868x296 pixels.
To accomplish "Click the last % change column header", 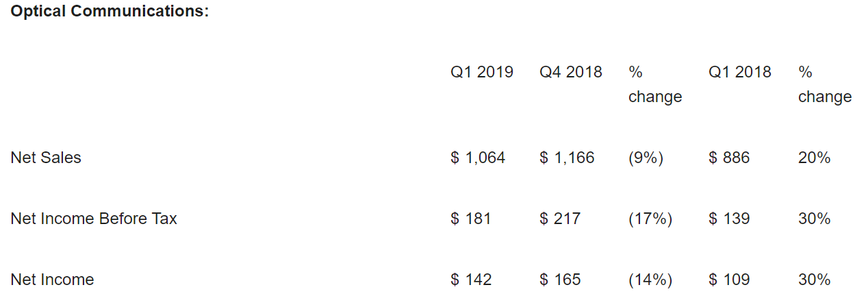I will click(824, 84).
